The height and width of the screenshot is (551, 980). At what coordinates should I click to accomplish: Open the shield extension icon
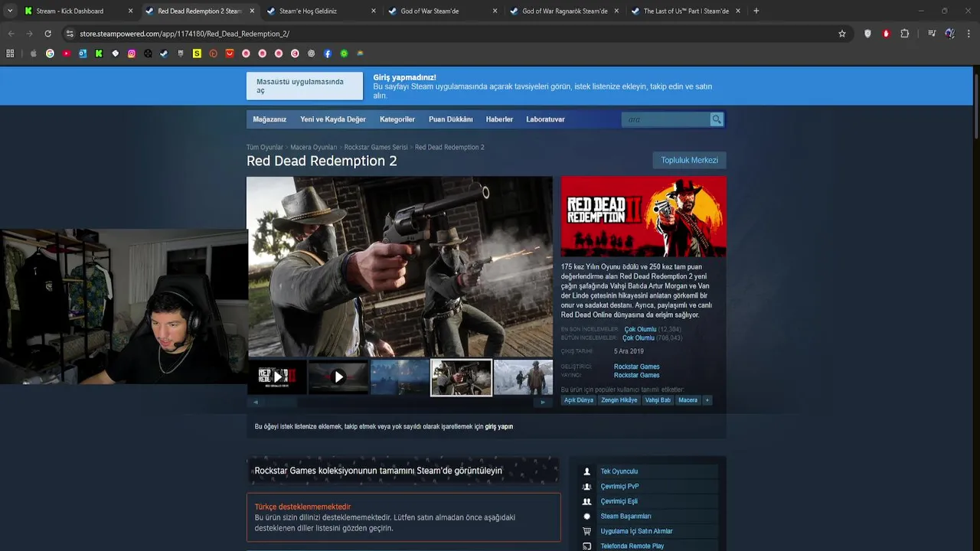coord(867,34)
